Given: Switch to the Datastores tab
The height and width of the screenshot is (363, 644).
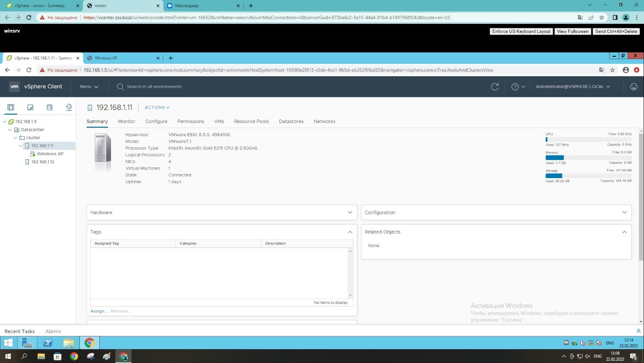Looking at the screenshot, I should [x=291, y=121].
